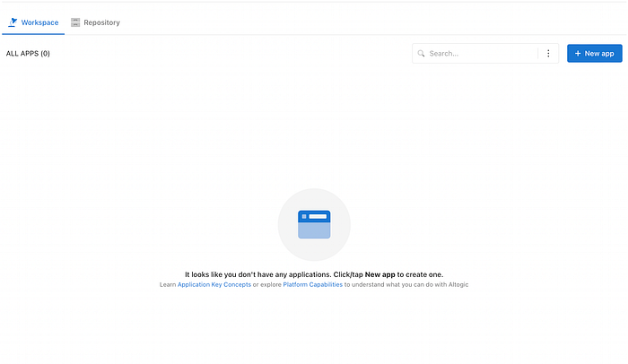This screenshot has width=628, height=364.
Task: Click the magnifier icon in search box
Action: [x=421, y=53]
